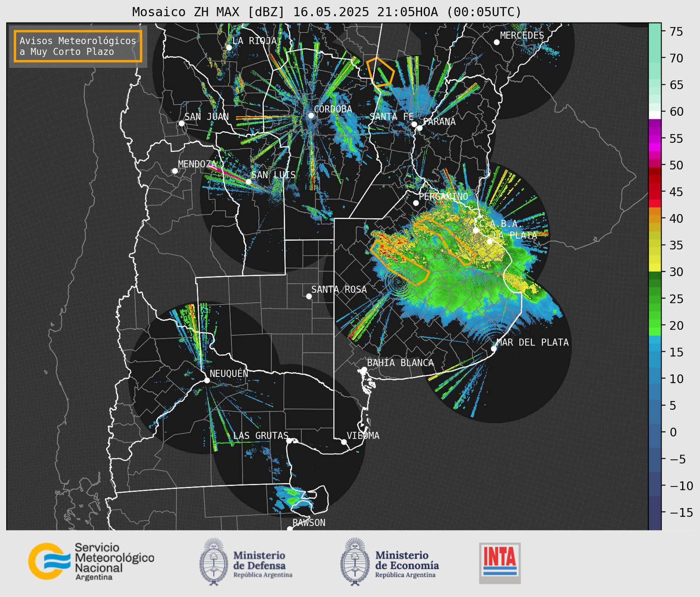Click the 0 value on the color scale

[673, 432]
